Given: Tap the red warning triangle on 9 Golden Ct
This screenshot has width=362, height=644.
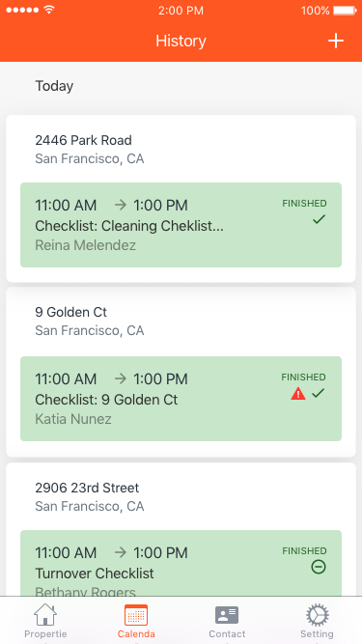Looking at the screenshot, I should click(x=298, y=394).
